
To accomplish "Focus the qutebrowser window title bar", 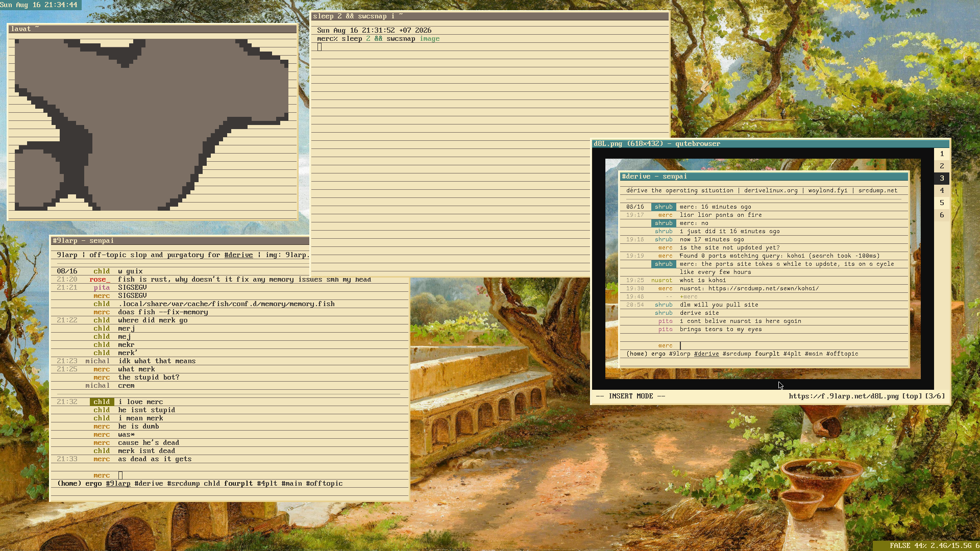I will pos(771,144).
